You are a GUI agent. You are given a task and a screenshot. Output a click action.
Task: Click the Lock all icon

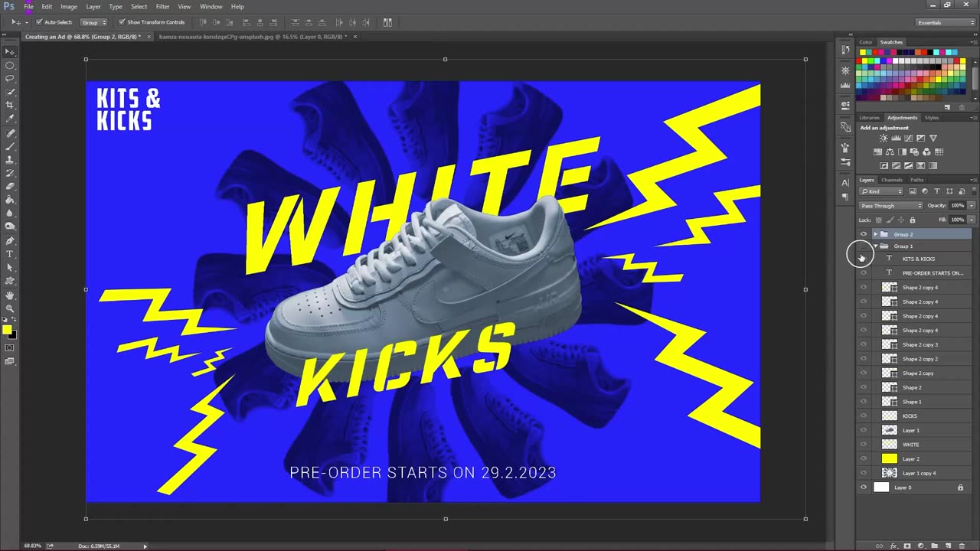pos(912,220)
